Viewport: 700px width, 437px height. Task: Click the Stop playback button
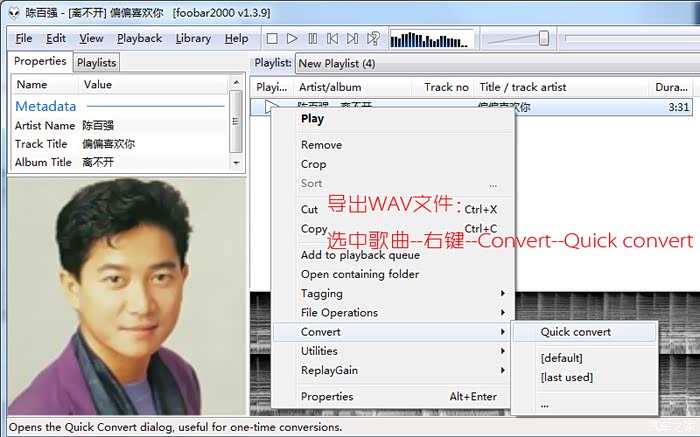272,39
